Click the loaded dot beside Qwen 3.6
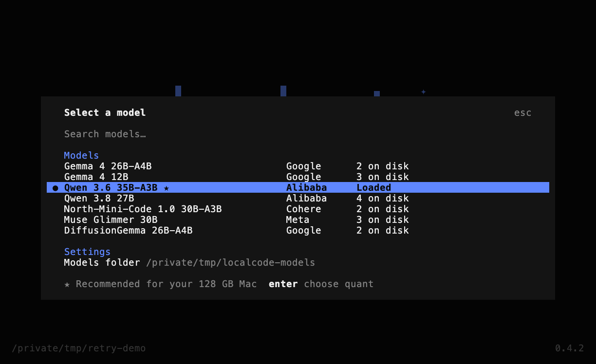 (x=55, y=188)
